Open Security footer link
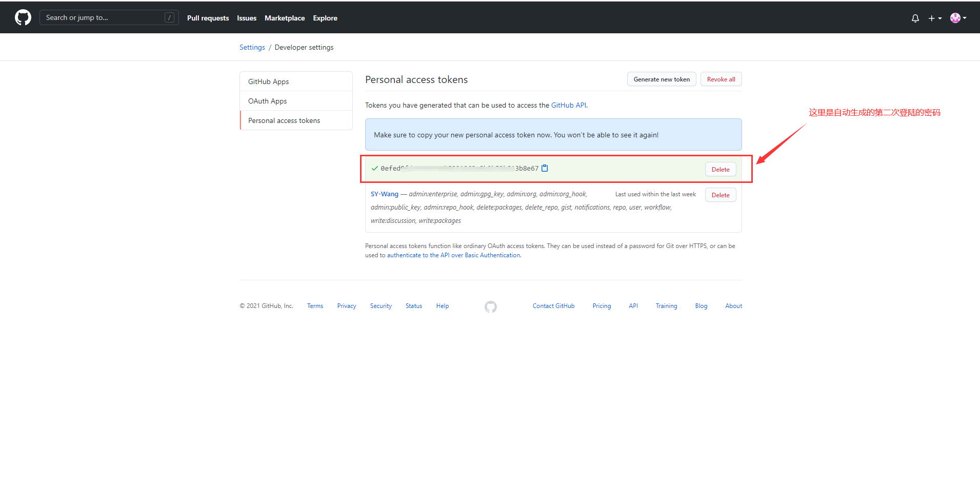Screen dimensions: 980x494 point(381,306)
